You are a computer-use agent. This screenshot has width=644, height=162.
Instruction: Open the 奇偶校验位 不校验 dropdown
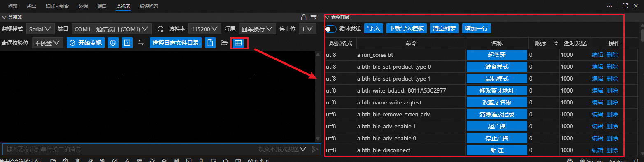47,43
